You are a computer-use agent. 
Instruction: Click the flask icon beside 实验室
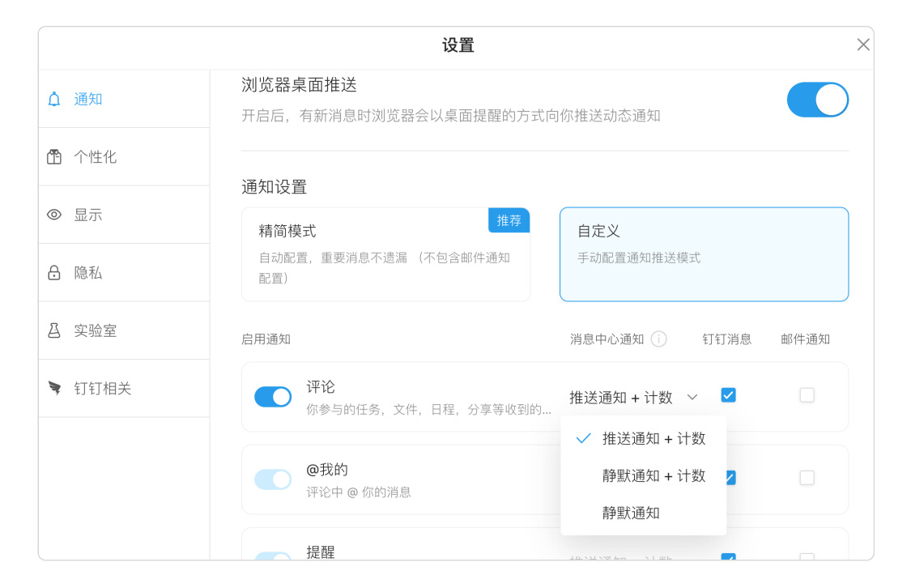[x=54, y=330]
